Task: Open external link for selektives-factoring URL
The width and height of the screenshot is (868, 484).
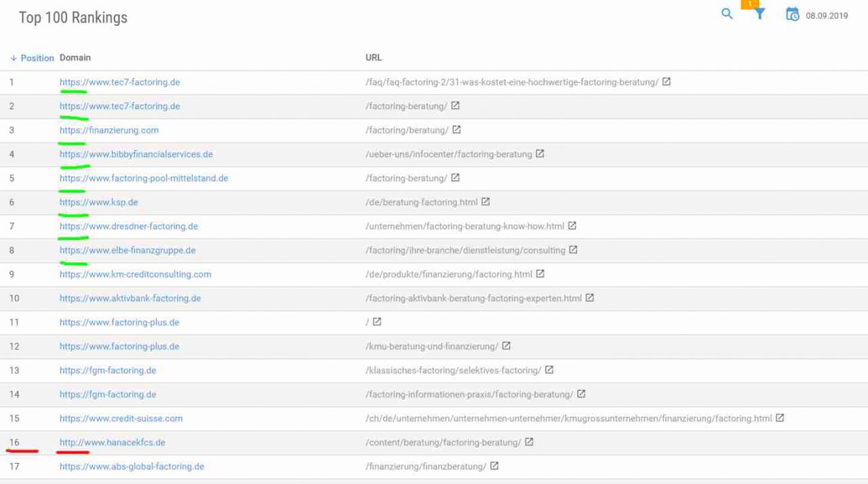Action: point(549,370)
